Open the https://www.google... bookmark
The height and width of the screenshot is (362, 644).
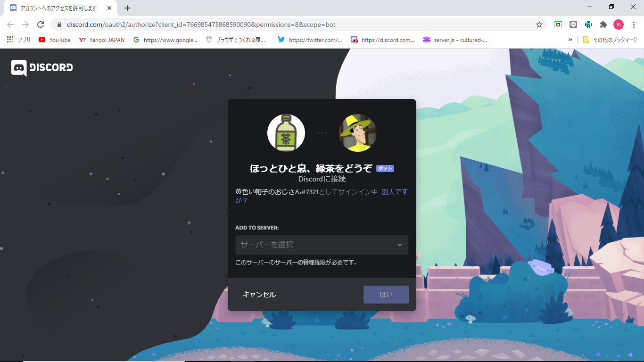tap(165, 40)
